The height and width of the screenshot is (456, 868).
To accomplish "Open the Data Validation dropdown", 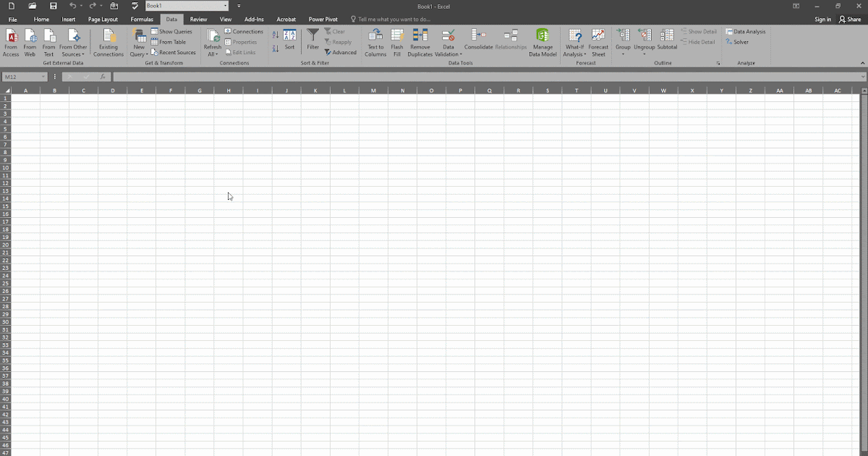I will pyautogui.click(x=448, y=43).
